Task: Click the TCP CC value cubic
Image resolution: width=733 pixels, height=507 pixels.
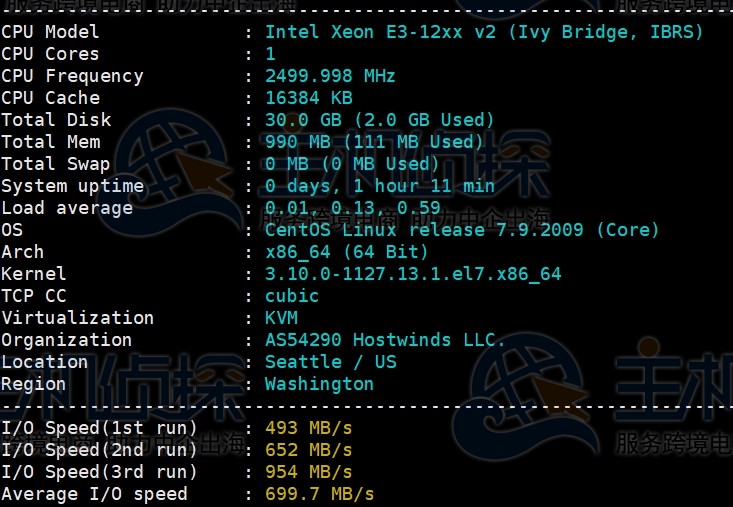Action: pos(292,296)
